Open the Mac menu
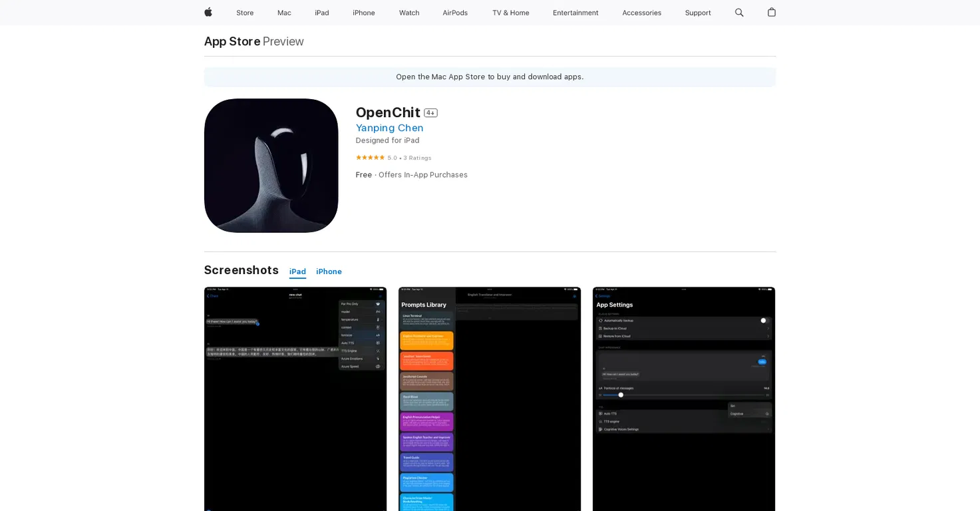 [284, 13]
